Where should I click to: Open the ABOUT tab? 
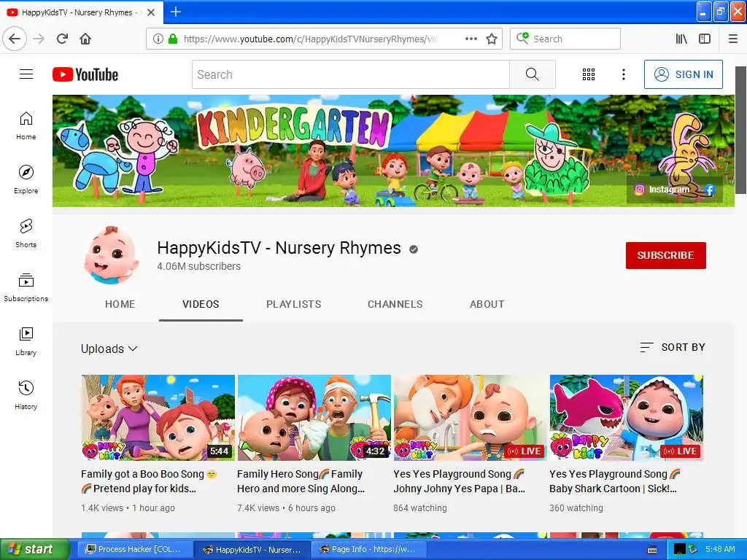[487, 304]
